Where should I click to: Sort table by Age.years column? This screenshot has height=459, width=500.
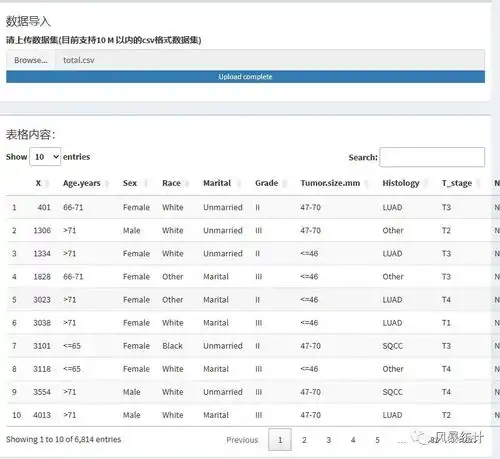point(82,183)
